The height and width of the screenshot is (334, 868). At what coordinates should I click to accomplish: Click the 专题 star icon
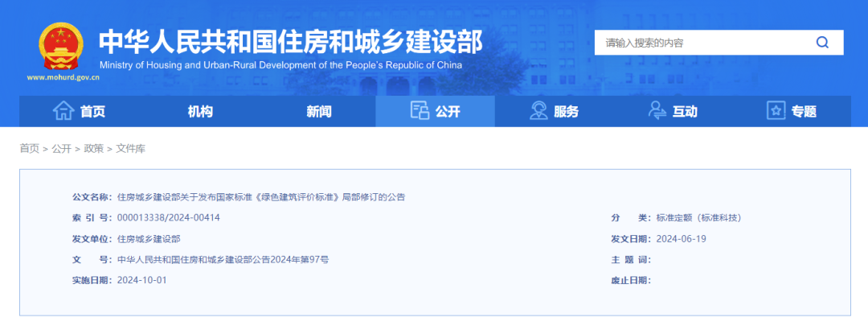coord(776,111)
